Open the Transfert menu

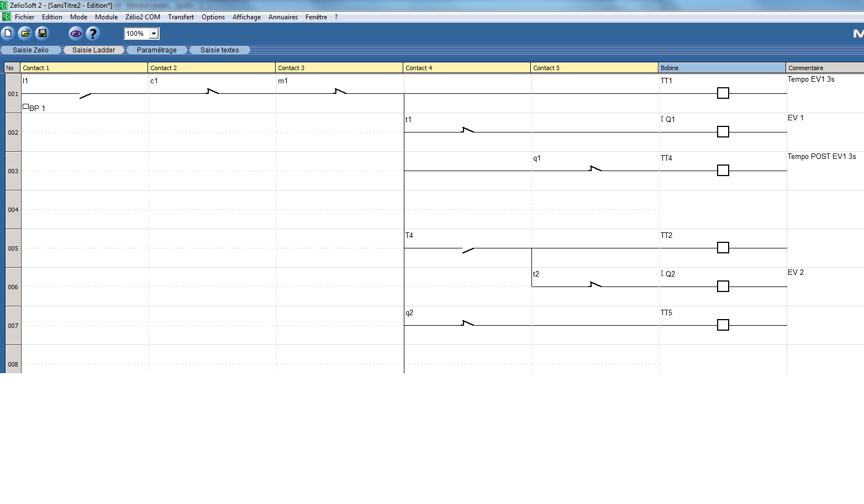coord(181,17)
